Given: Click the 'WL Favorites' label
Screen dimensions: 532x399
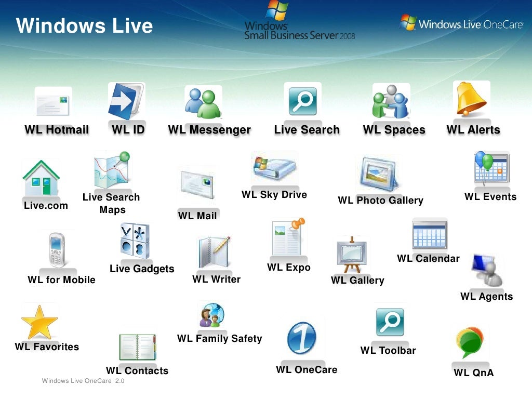Looking at the screenshot, I should point(47,347).
